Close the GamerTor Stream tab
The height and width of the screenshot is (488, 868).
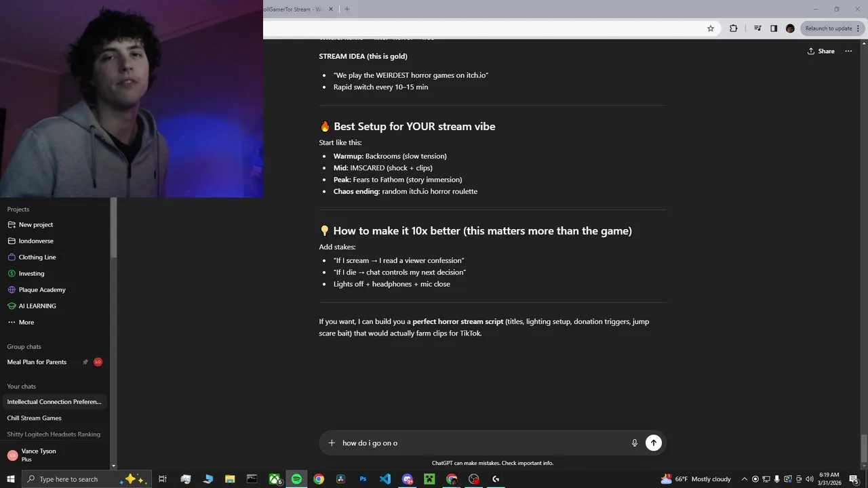[x=331, y=9]
